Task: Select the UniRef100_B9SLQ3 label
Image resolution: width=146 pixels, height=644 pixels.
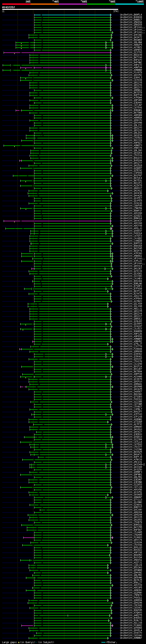Action: click(131, 548)
